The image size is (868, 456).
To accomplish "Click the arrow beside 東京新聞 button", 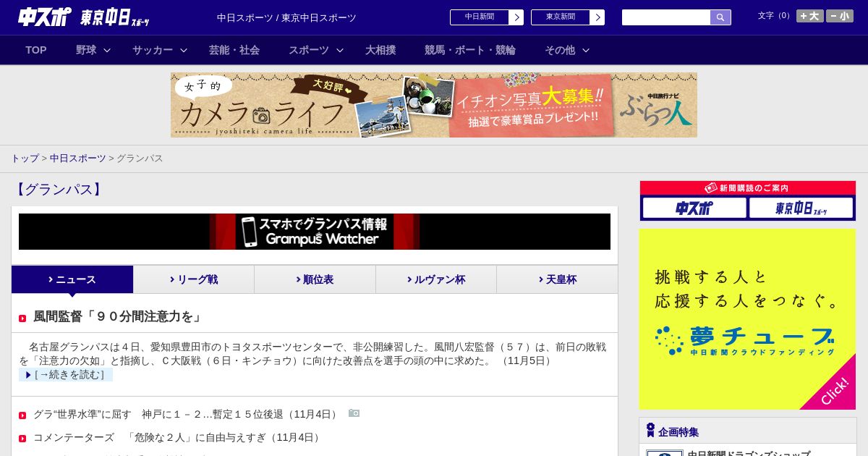I will 597,17.
